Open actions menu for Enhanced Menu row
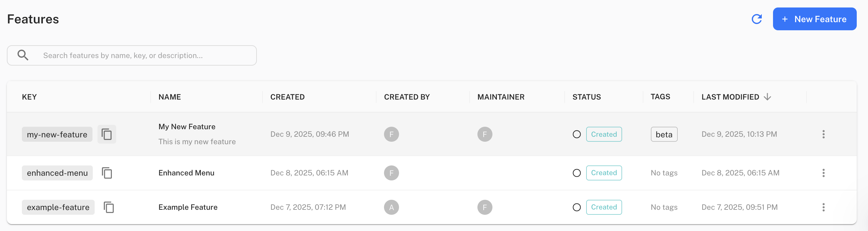 click(x=824, y=173)
